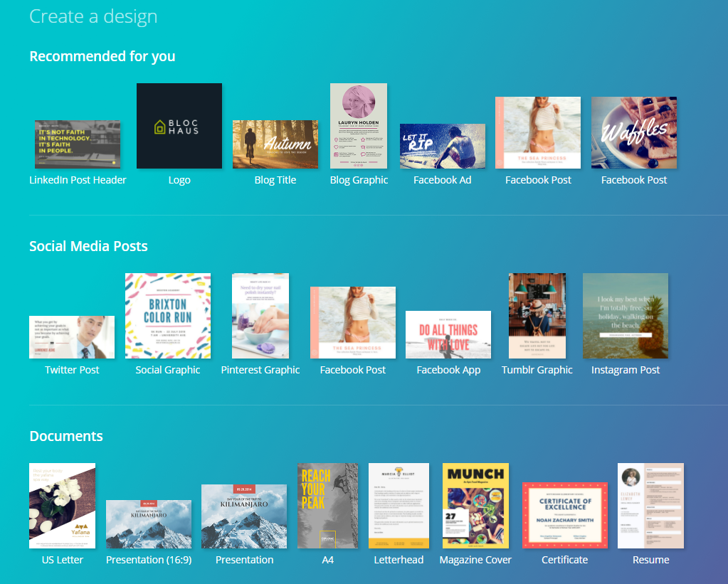728x584 pixels.
Task: Select the Presentation (16:9) label
Action: [149, 560]
